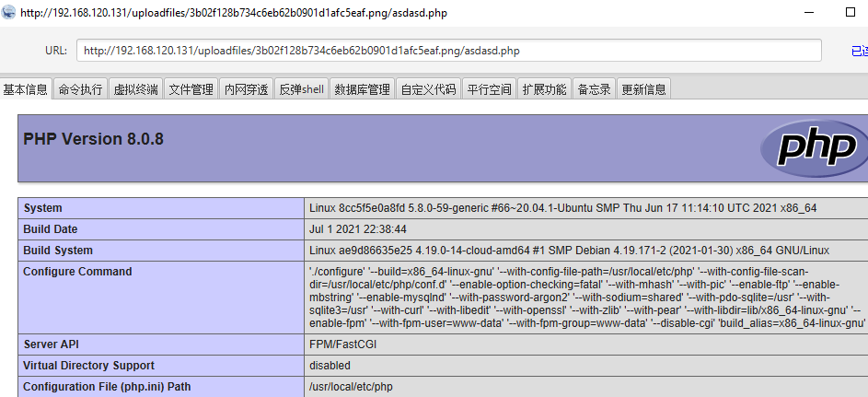Click the Configure Command row label
Screen dimensions: 868x397
click(78, 272)
